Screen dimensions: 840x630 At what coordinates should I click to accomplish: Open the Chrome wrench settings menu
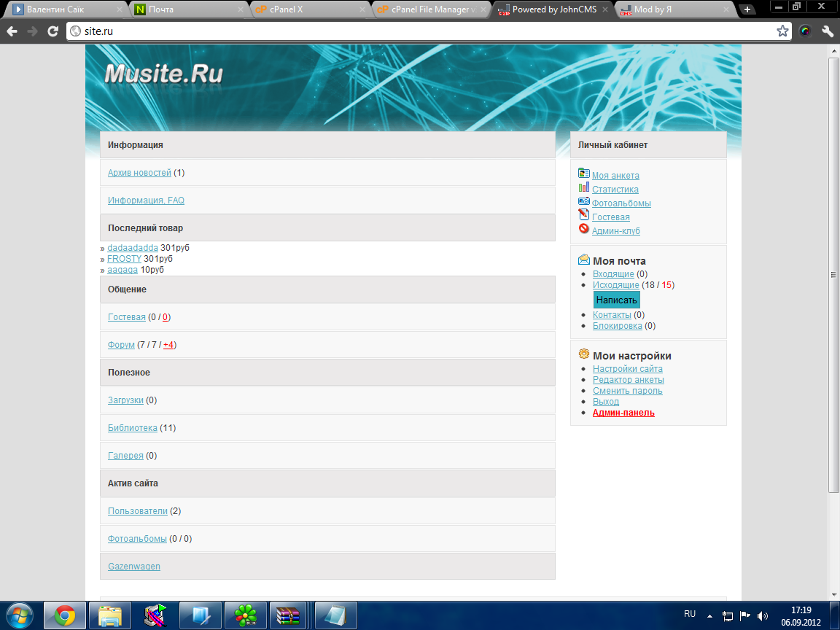click(828, 31)
